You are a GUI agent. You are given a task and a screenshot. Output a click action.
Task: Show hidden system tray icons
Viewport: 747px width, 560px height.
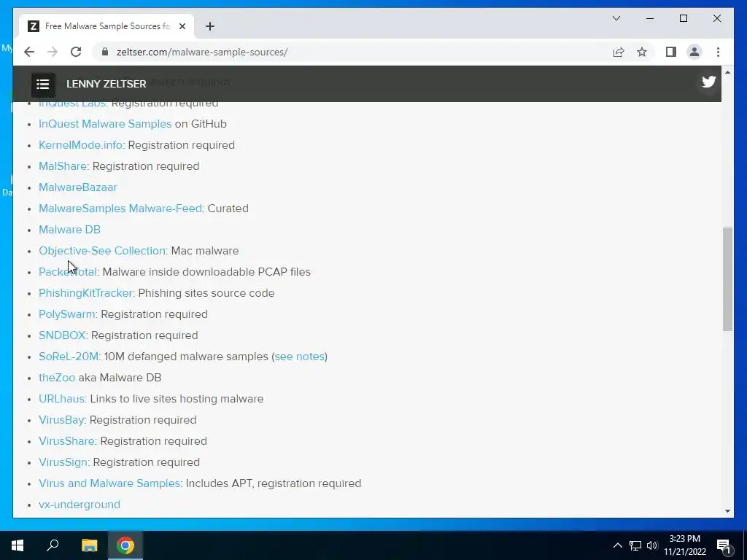click(x=617, y=545)
